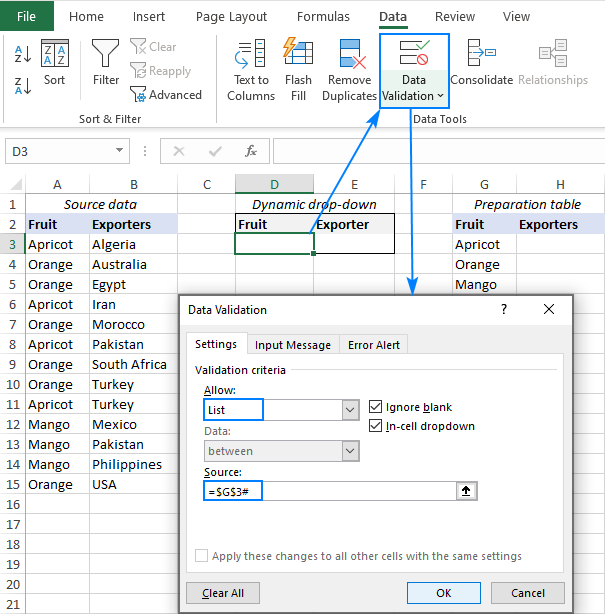Image resolution: width=605 pixels, height=614 pixels.
Task: Click the Clear All button
Action: point(223,593)
